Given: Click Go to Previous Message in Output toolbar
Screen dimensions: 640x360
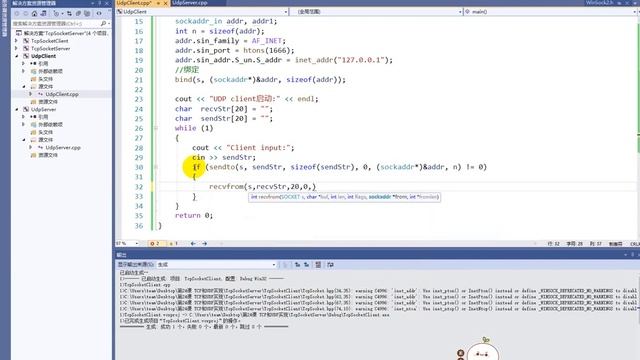Looking at the screenshot, I should pos(298,264).
